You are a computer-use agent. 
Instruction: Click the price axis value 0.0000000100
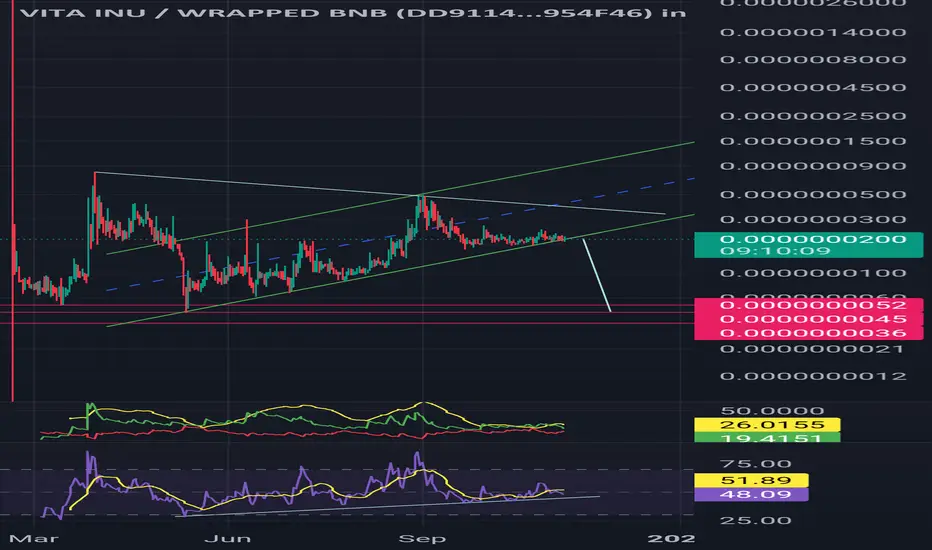coord(813,274)
